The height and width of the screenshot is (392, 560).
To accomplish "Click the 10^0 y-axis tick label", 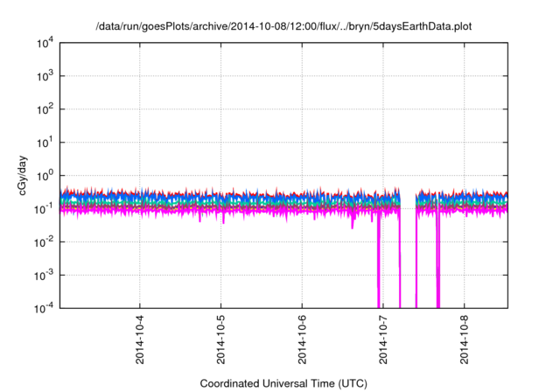I will [45, 176].
